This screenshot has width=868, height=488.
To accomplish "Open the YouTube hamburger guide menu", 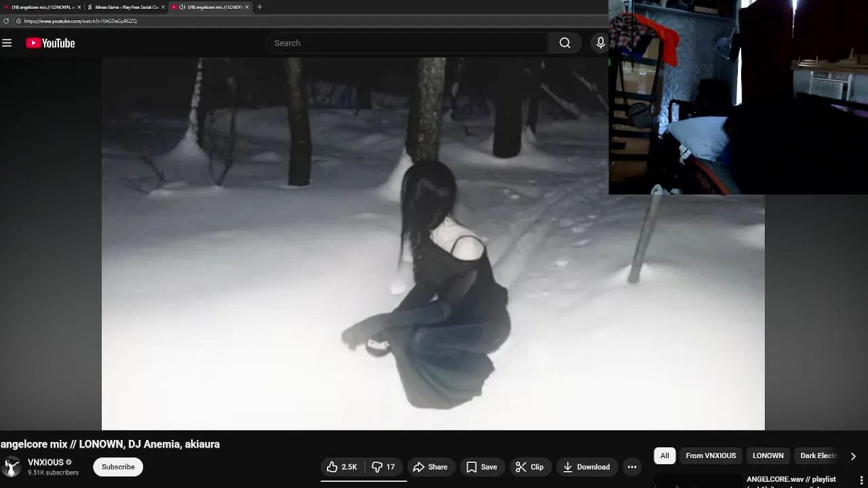I will click(x=7, y=43).
